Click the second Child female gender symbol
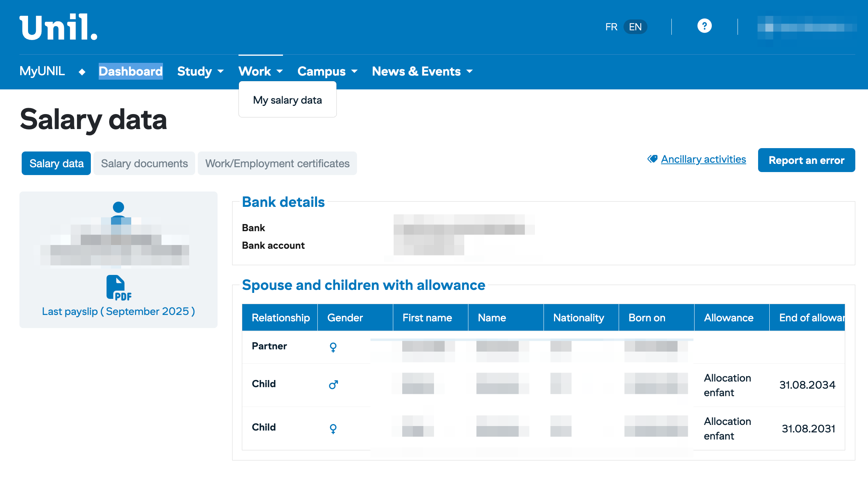Viewport: 868px width, 490px height. pos(333,428)
